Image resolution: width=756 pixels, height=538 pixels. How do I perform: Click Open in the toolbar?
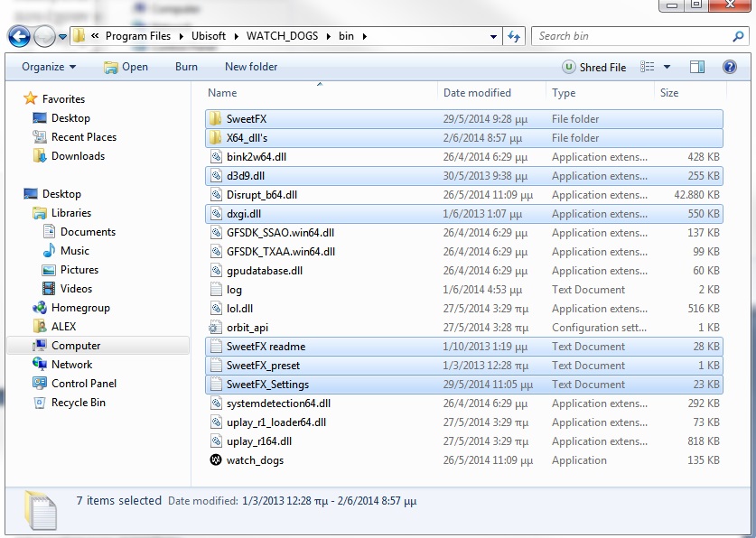coord(126,67)
